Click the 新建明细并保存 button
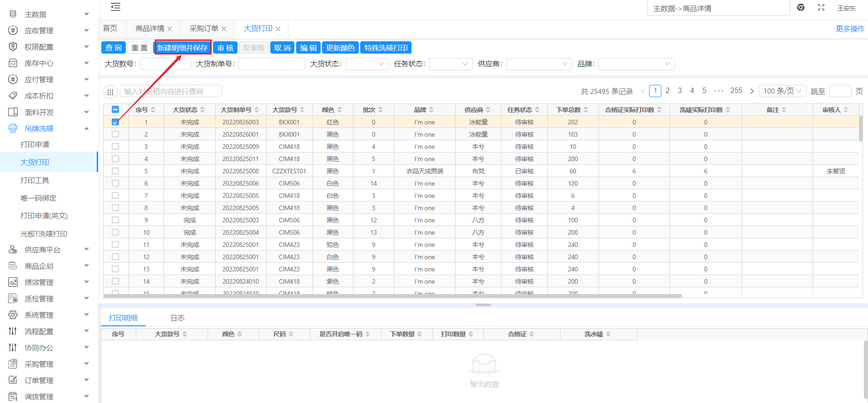Image resolution: width=868 pixels, height=403 pixels. (x=182, y=48)
